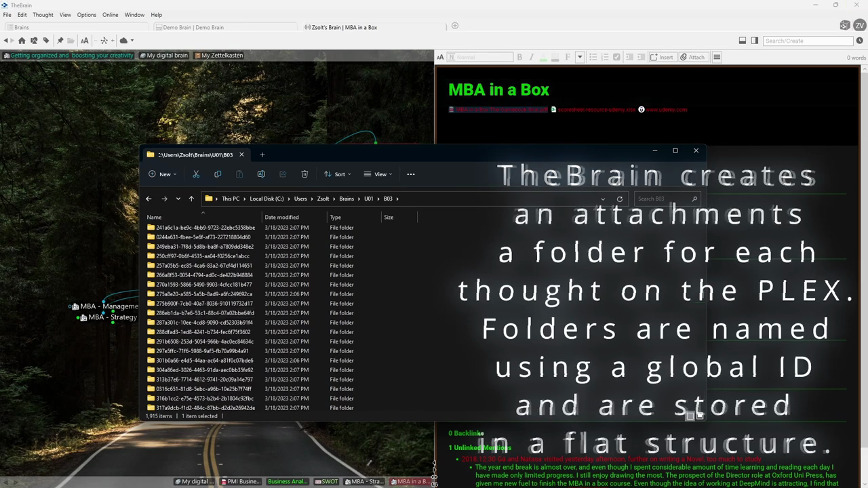Open the Normal paragraph style dropdown
This screenshot has width=868, height=488.
(x=480, y=57)
